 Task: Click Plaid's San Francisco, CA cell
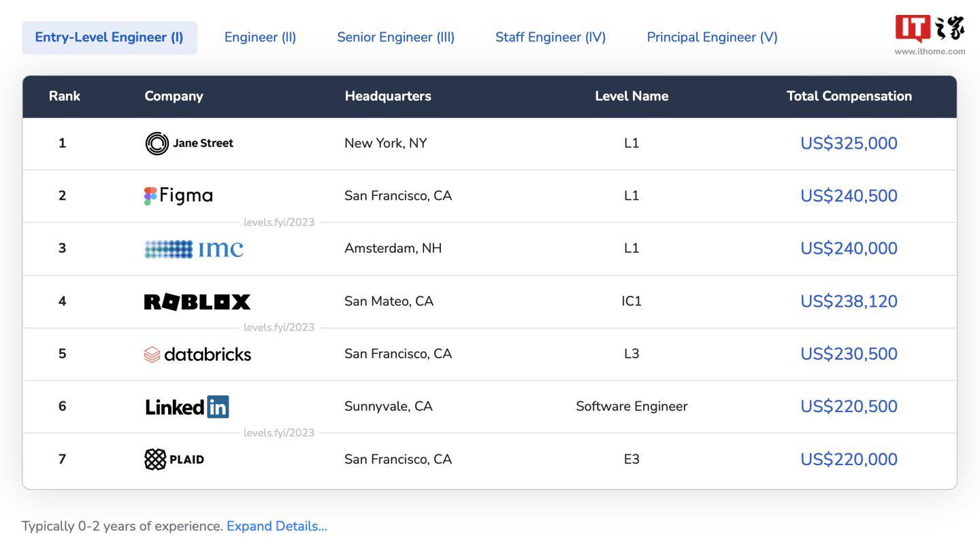tap(398, 459)
